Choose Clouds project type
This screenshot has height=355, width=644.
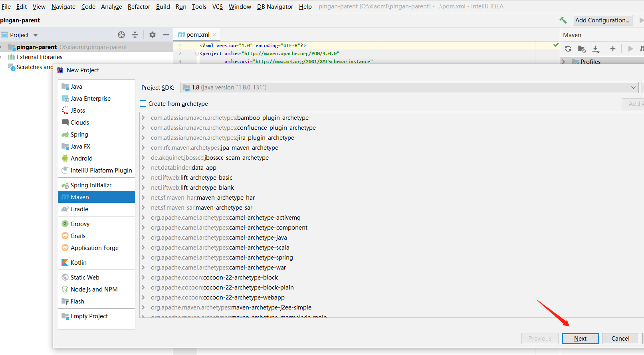(x=96, y=122)
